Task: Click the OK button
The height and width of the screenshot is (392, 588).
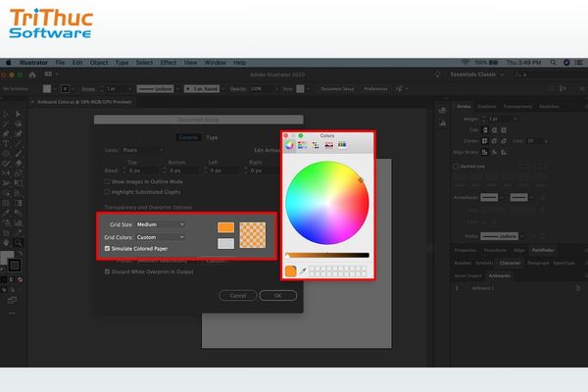Action: point(278,296)
